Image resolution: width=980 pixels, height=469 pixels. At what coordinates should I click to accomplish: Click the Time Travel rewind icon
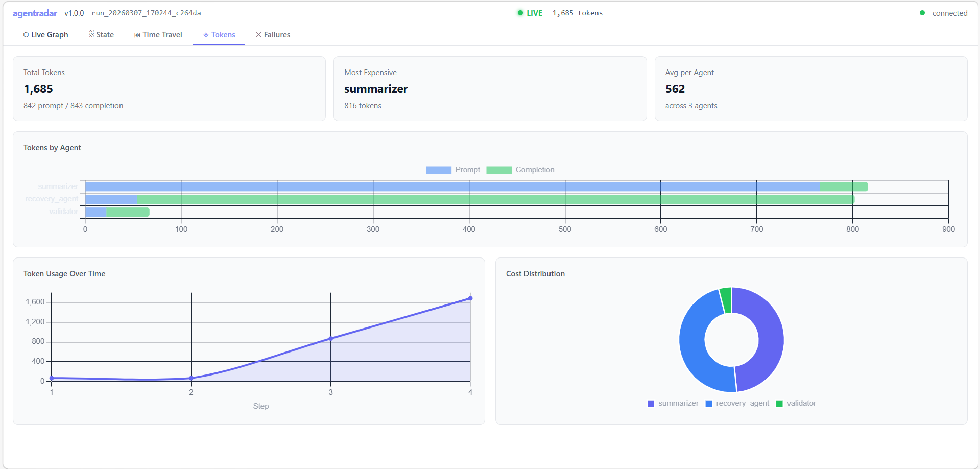137,35
